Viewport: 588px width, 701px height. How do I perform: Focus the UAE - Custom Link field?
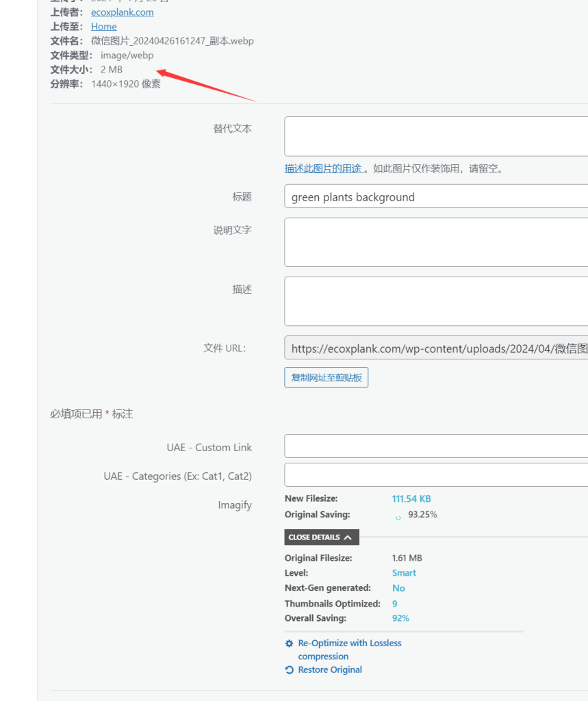[x=436, y=446]
